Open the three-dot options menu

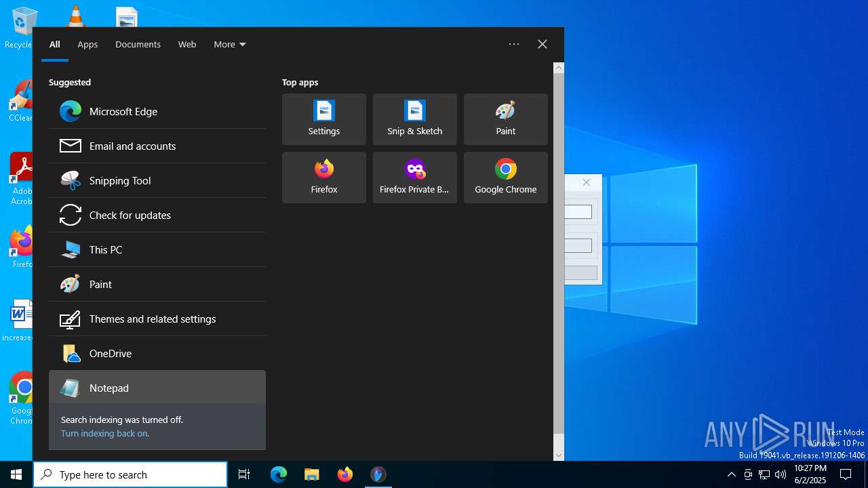pos(514,44)
